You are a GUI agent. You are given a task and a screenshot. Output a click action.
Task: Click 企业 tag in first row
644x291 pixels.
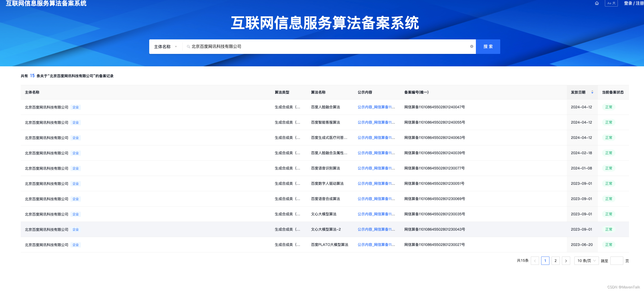[x=76, y=107]
